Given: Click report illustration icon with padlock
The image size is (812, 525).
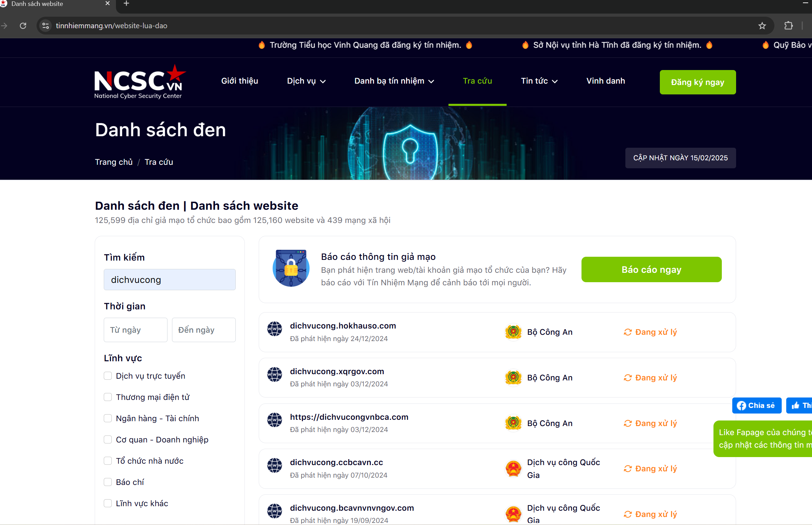Looking at the screenshot, I should [x=291, y=269].
